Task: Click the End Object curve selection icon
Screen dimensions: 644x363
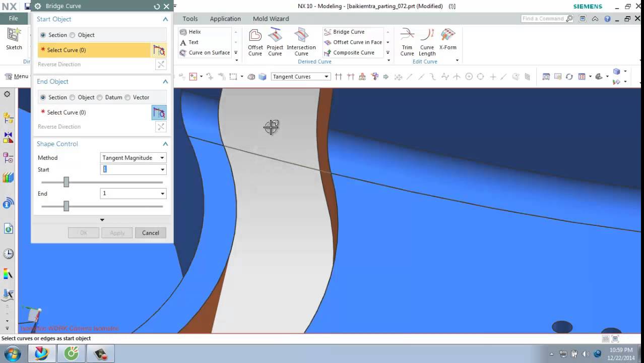Action: (x=159, y=112)
